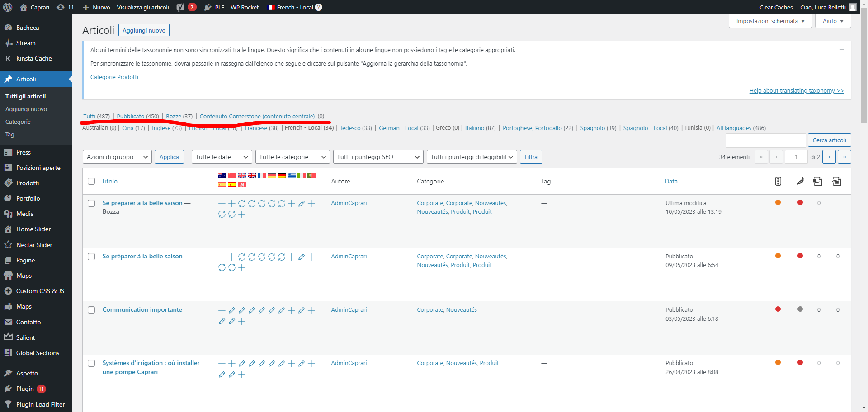Open the Tutti i punteggi SEO dropdown
Screen dimensions: 868x412
tap(378, 157)
